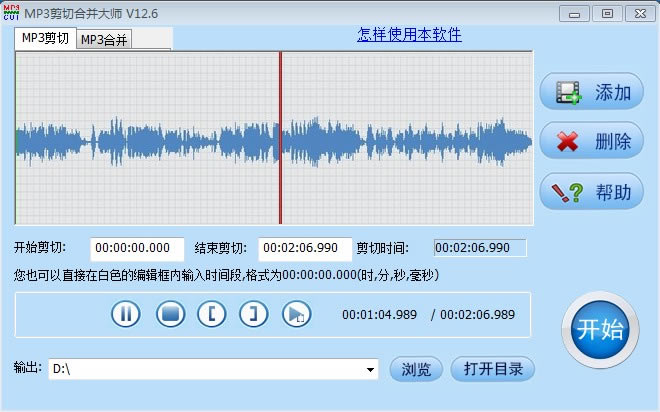
Task: Click the 结束剪切 end time field
Action: point(305,248)
